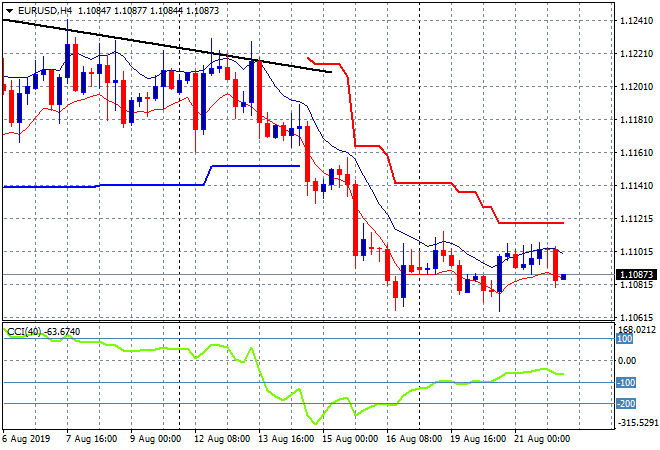This screenshot has width=660, height=450.
Task: Select the current price tag 1.10873
Action: pyautogui.click(x=636, y=274)
